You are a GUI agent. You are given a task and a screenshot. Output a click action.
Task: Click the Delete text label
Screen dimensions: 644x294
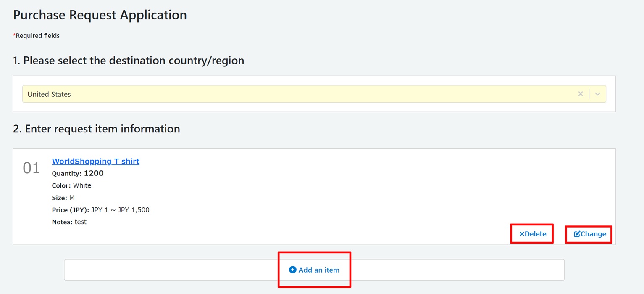536,234
